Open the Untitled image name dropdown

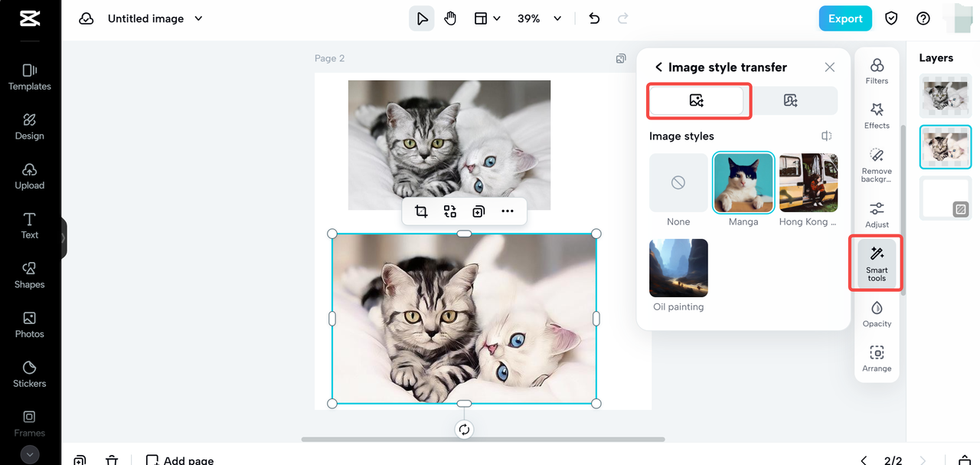(x=155, y=18)
